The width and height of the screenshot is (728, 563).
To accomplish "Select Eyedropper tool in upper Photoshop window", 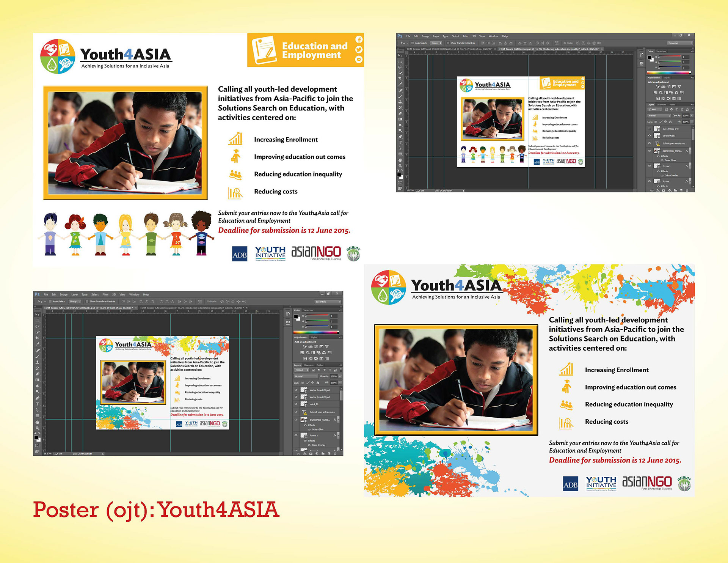I will coord(400,84).
